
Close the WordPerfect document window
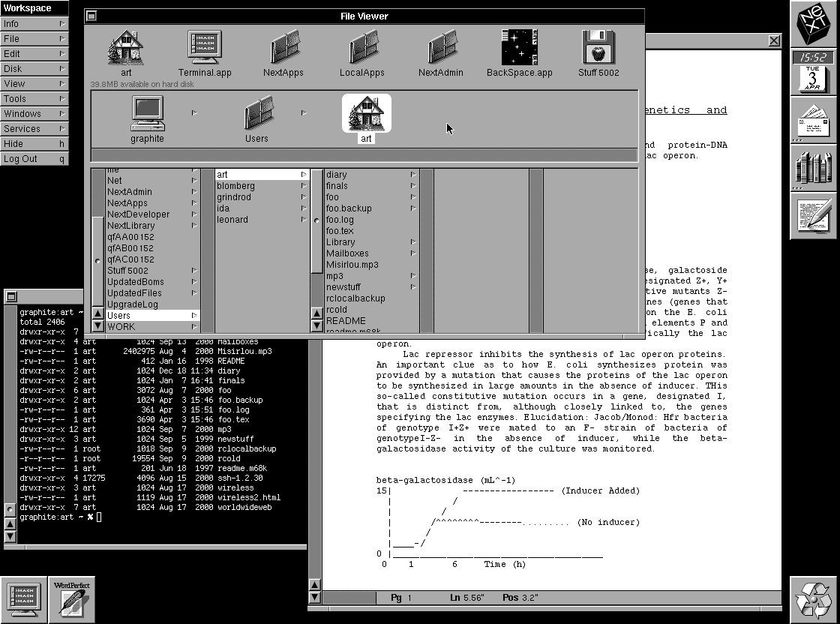click(x=774, y=40)
